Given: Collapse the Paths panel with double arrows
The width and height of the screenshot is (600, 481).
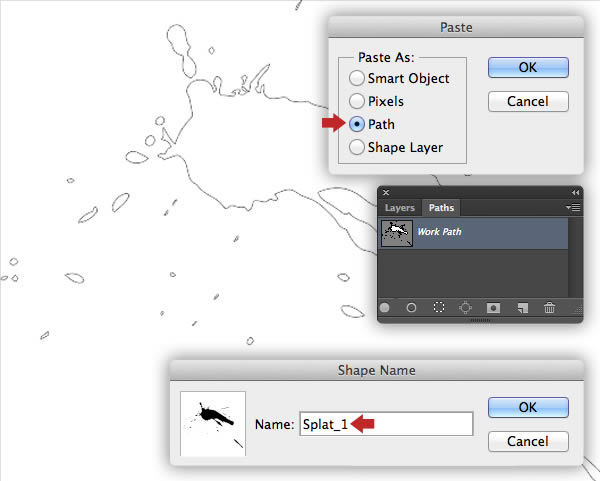Looking at the screenshot, I should tap(576, 192).
